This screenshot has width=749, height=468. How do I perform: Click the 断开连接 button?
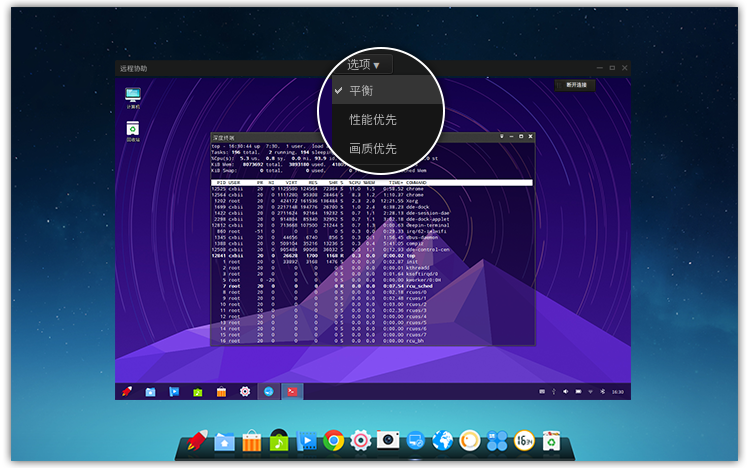point(575,85)
